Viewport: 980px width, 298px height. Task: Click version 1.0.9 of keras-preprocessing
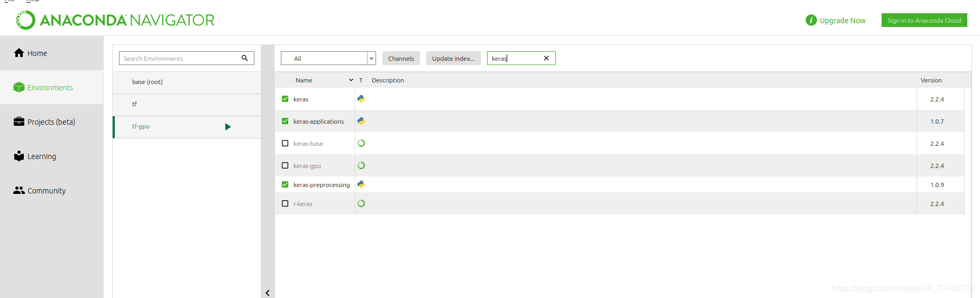(x=937, y=185)
